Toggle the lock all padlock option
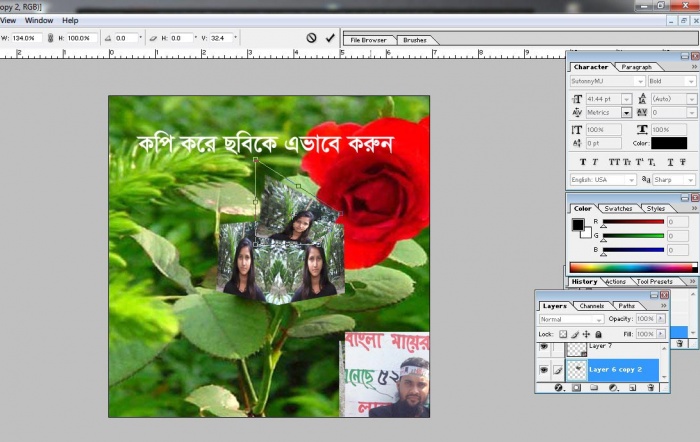Viewport: 700px width, 442px height. coord(599,334)
